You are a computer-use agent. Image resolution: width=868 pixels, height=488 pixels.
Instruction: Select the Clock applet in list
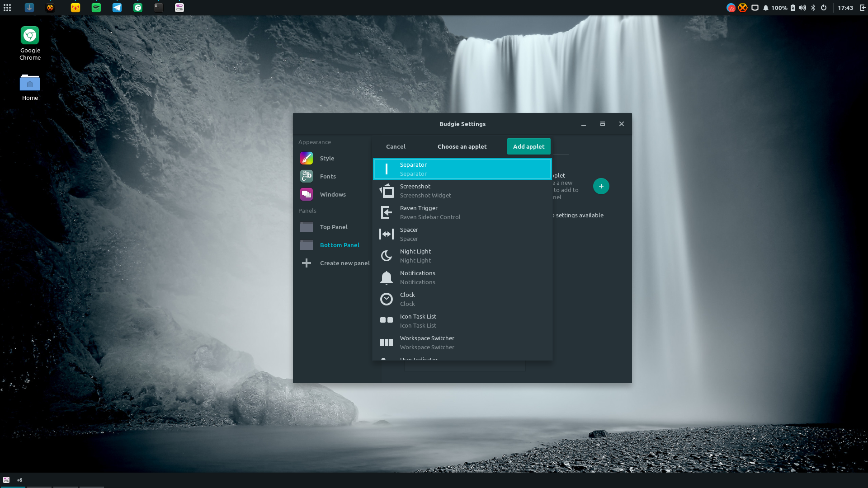coord(462,299)
